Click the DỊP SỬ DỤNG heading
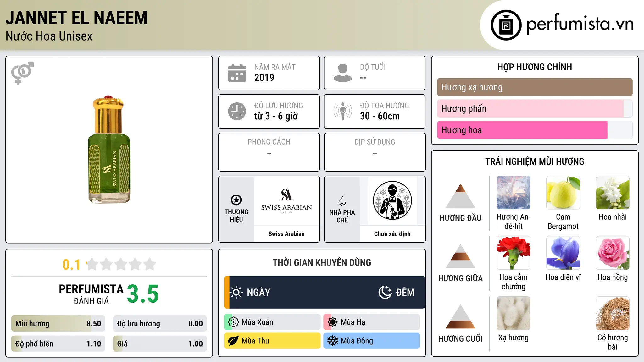The height and width of the screenshot is (362, 644). 375,142
